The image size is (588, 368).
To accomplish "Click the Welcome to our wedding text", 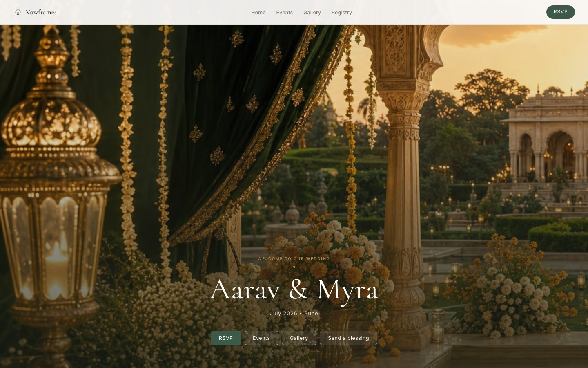I will (x=294, y=258).
